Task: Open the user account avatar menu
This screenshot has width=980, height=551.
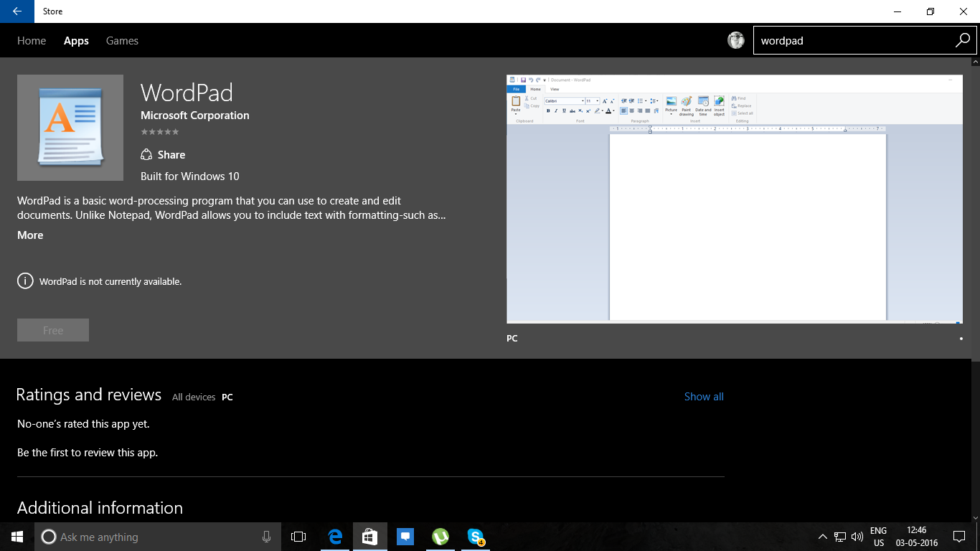Action: [736, 40]
